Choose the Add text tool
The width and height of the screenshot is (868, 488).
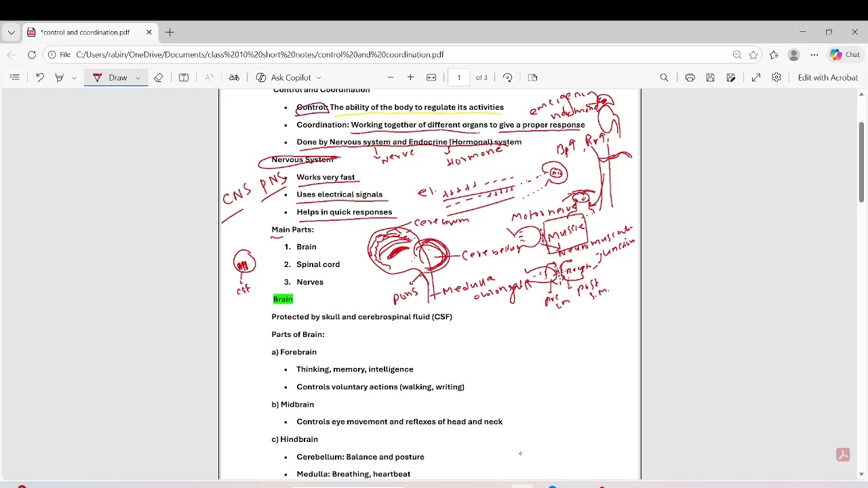(x=184, y=78)
